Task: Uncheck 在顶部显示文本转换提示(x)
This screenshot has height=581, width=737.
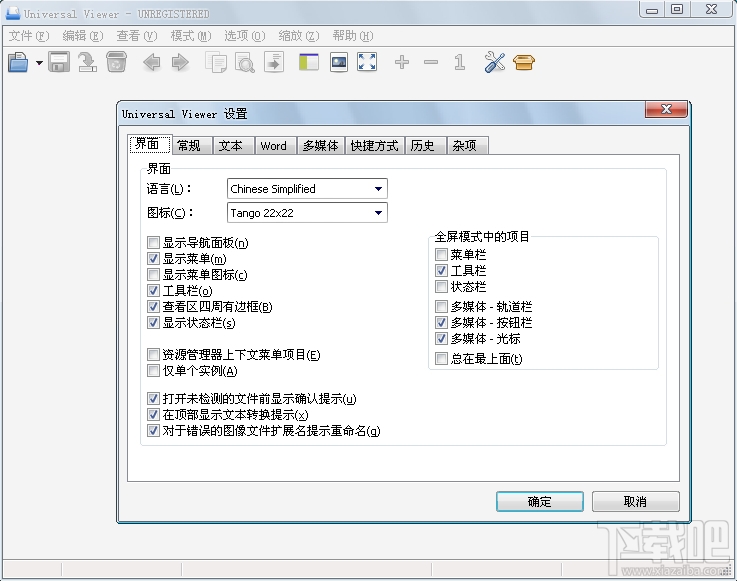Action: point(153,415)
